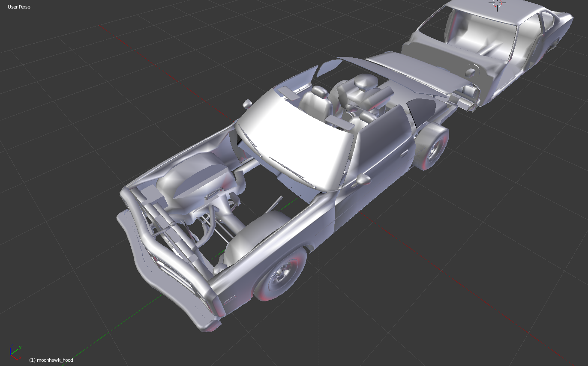Click the User Persp view label
The width and height of the screenshot is (588, 366).
pos(19,7)
